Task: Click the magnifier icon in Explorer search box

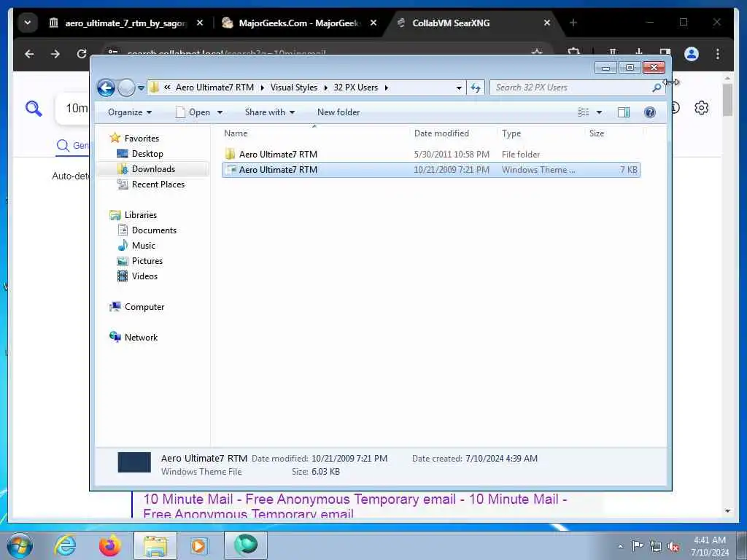Action: (657, 87)
